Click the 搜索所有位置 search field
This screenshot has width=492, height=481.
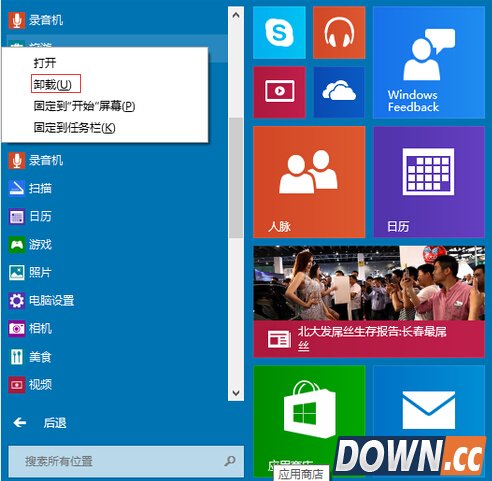pyautogui.click(x=126, y=461)
